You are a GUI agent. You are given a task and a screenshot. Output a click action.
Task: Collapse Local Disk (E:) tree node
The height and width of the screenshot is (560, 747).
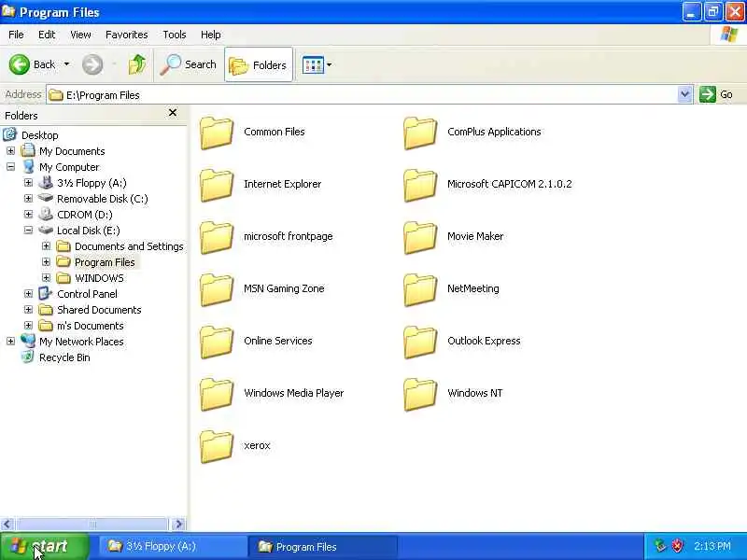(28, 231)
